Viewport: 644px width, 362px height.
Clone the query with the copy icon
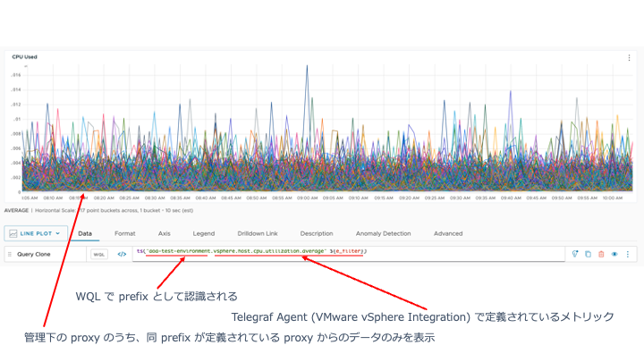click(589, 254)
